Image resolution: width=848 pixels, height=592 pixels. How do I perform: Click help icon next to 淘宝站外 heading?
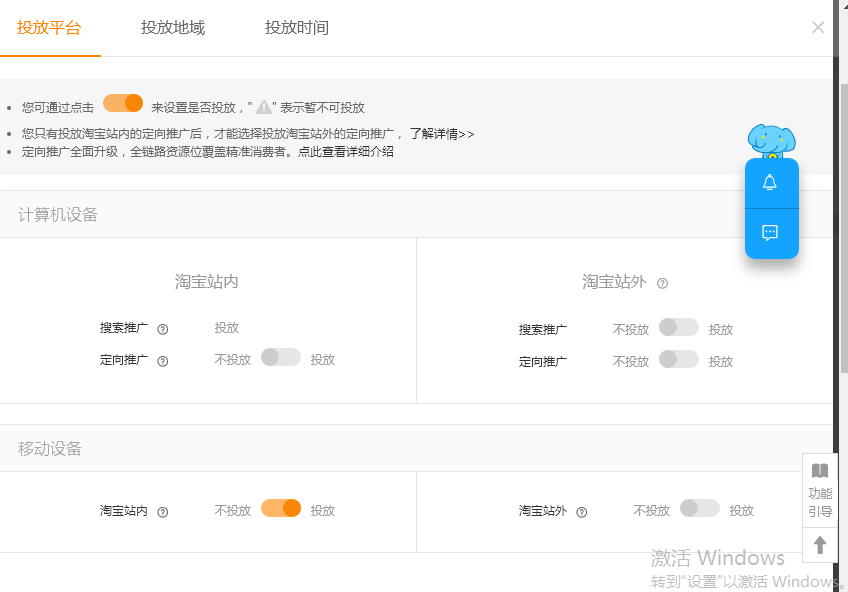point(662,283)
